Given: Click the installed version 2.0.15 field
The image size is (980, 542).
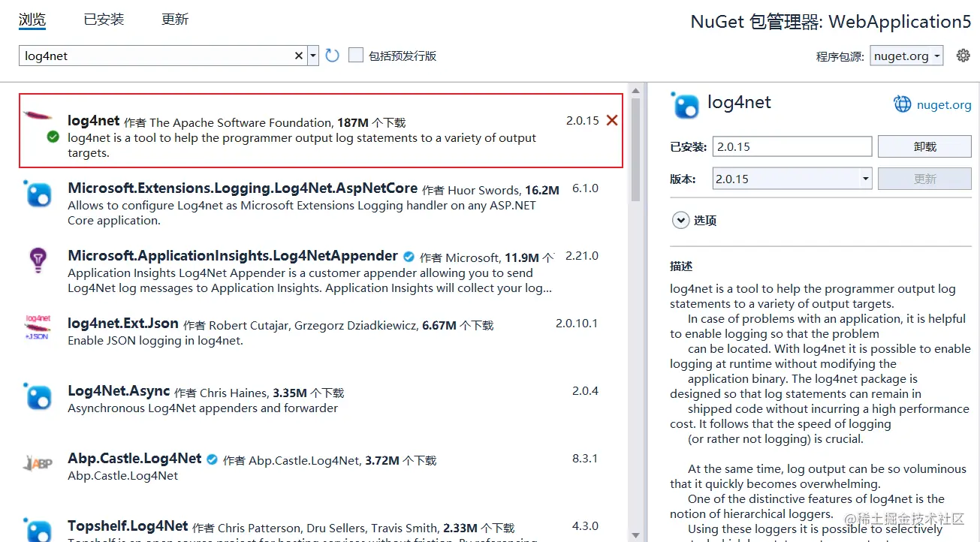Looking at the screenshot, I should pyautogui.click(x=792, y=146).
